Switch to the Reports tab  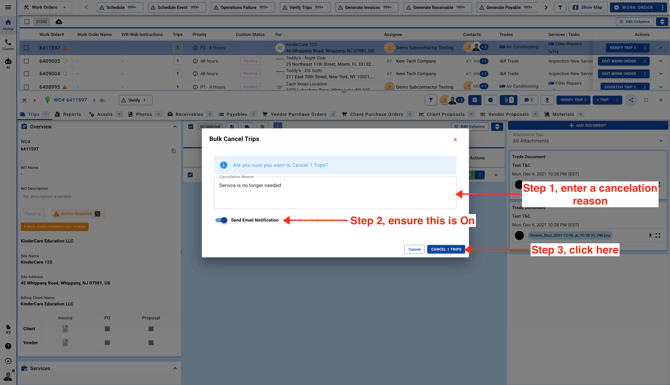point(68,115)
